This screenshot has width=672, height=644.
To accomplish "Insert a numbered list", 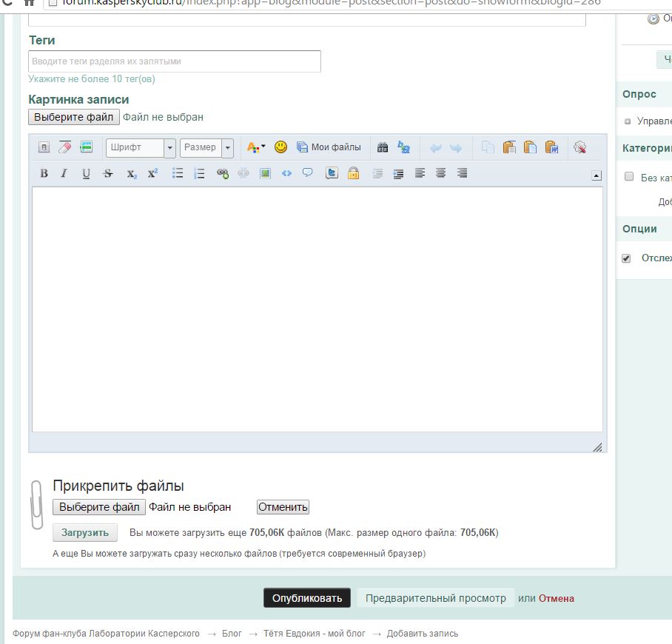I will (199, 173).
